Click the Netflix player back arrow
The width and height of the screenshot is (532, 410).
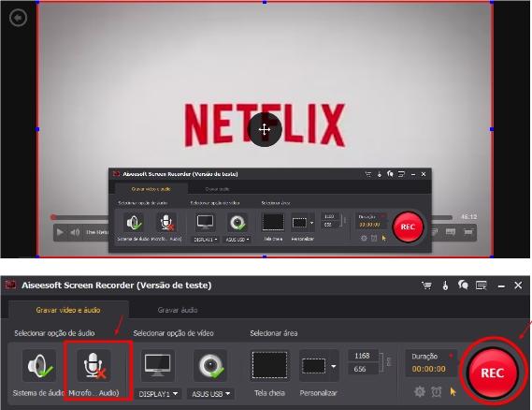coord(18,18)
